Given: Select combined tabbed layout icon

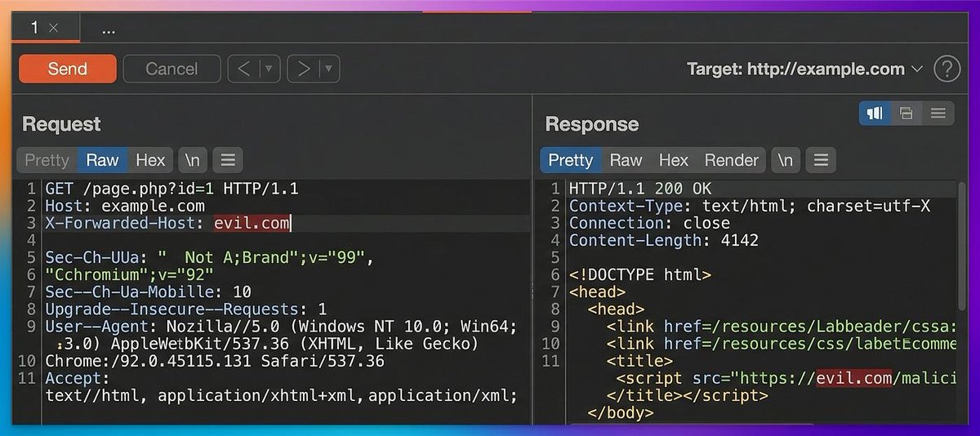Looking at the screenshot, I should click(938, 113).
